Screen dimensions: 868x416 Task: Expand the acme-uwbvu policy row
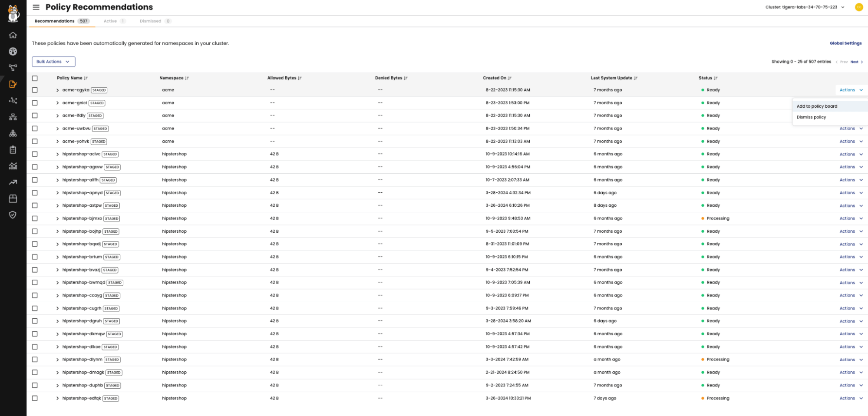[x=57, y=129]
